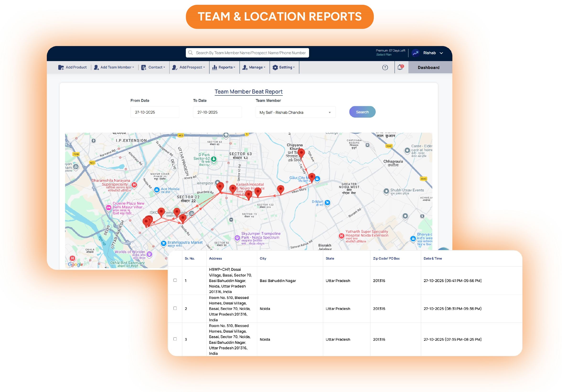
Task: Open the Setting menu
Action: coord(284,68)
